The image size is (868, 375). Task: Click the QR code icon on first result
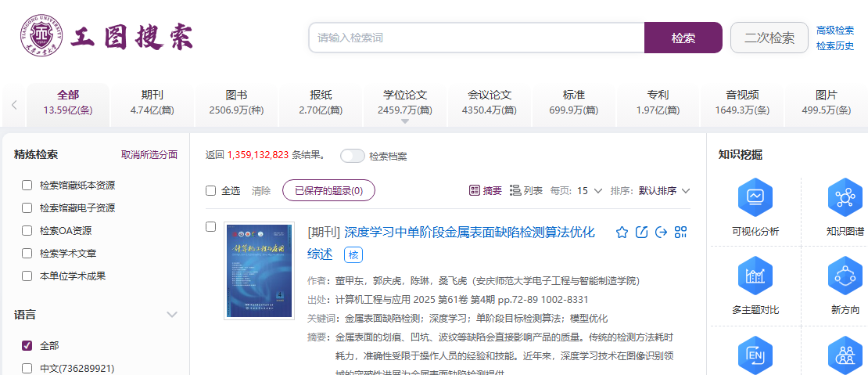(680, 233)
